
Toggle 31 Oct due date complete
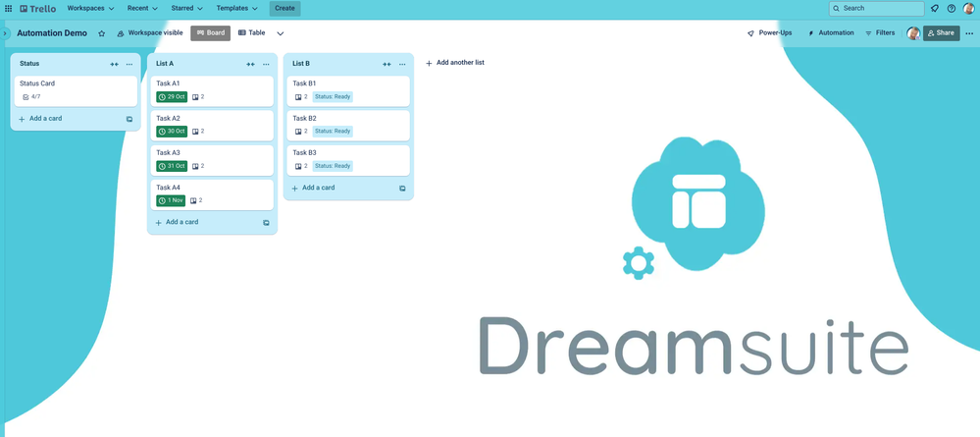click(172, 167)
